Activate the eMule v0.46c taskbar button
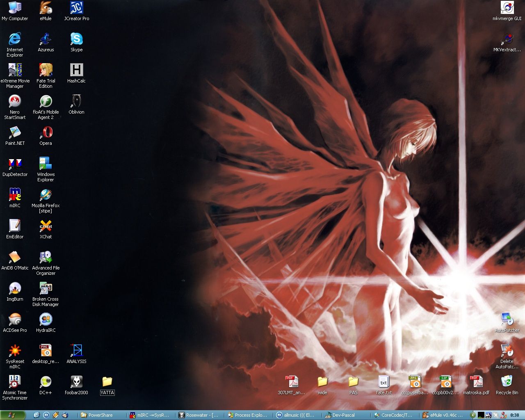525x420 pixels. coord(443,415)
